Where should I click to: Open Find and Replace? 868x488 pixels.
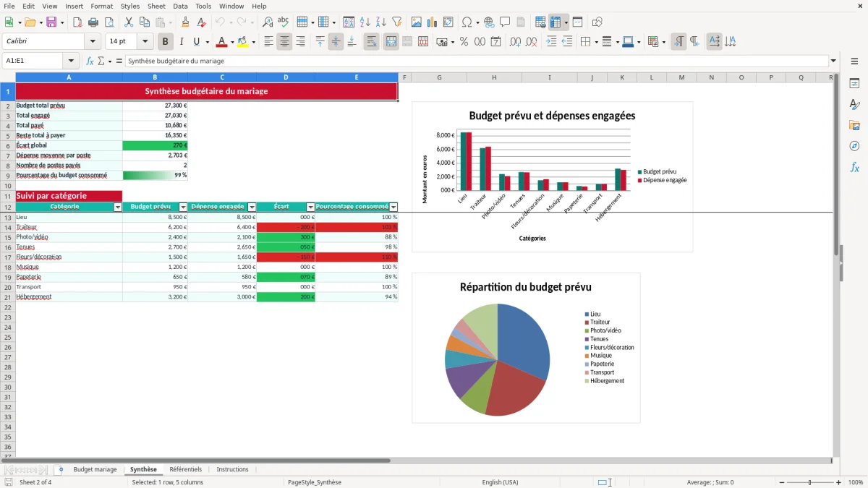pos(268,22)
